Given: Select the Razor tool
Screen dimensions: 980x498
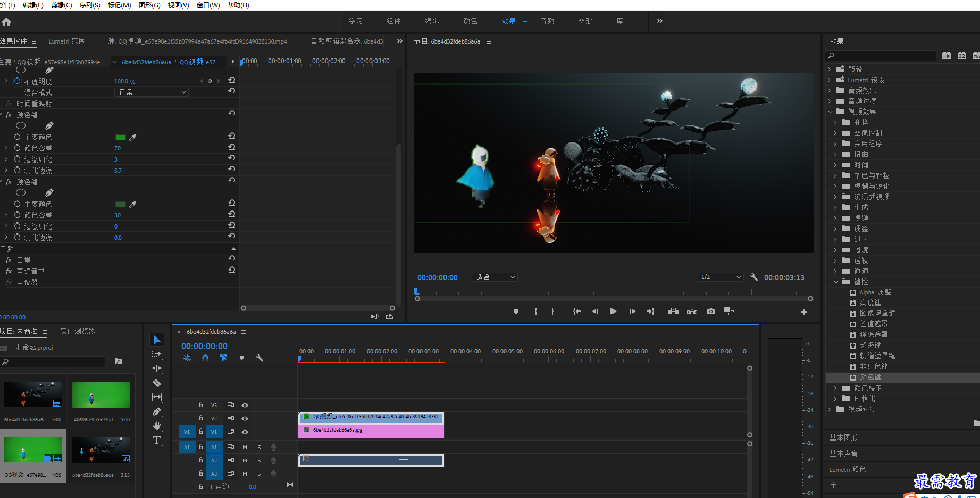Looking at the screenshot, I should pyautogui.click(x=157, y=383).
